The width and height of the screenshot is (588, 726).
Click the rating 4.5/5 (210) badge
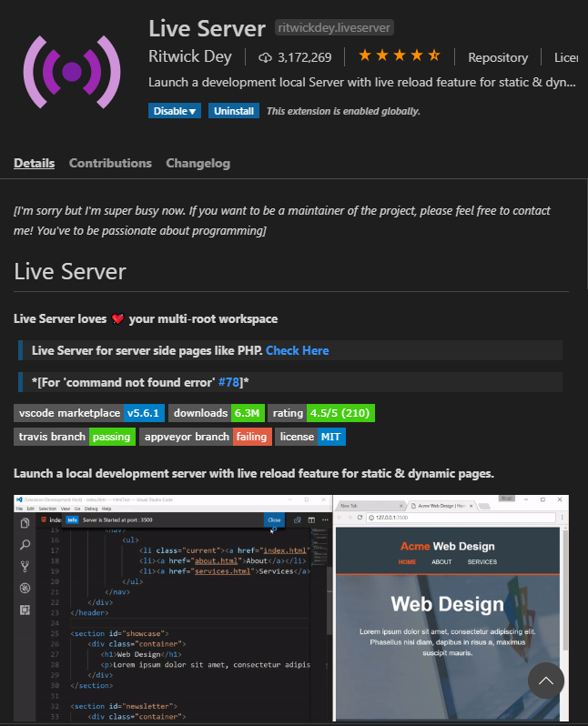click(x=321, y=413)
